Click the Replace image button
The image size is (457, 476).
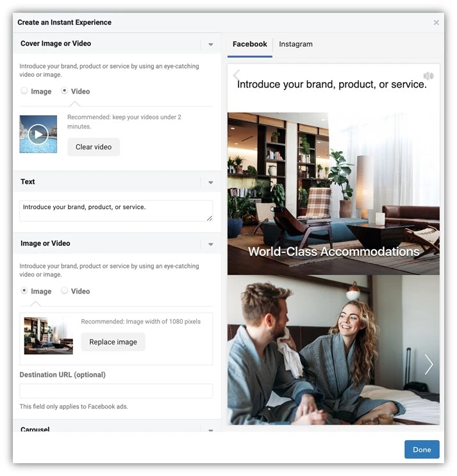[x=113, y=342]
